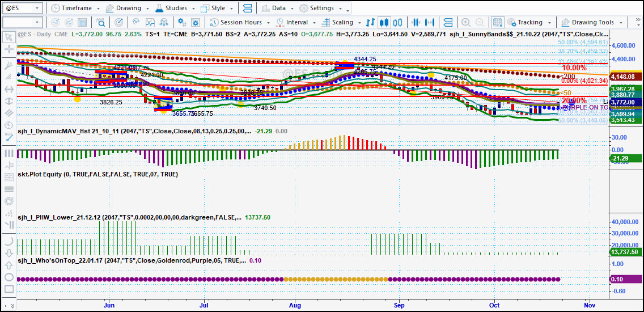Switch to hollow candlestick style
Image resolution: width=644 pixels, height=312 pixels.
pyautogui.click(x=397, y=22)
